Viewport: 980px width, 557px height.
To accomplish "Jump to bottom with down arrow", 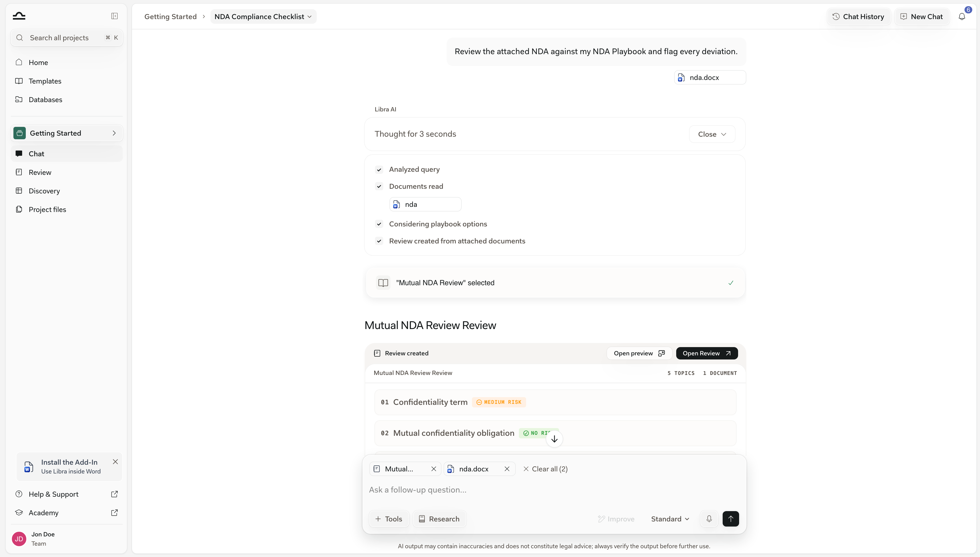I will 554,439.
